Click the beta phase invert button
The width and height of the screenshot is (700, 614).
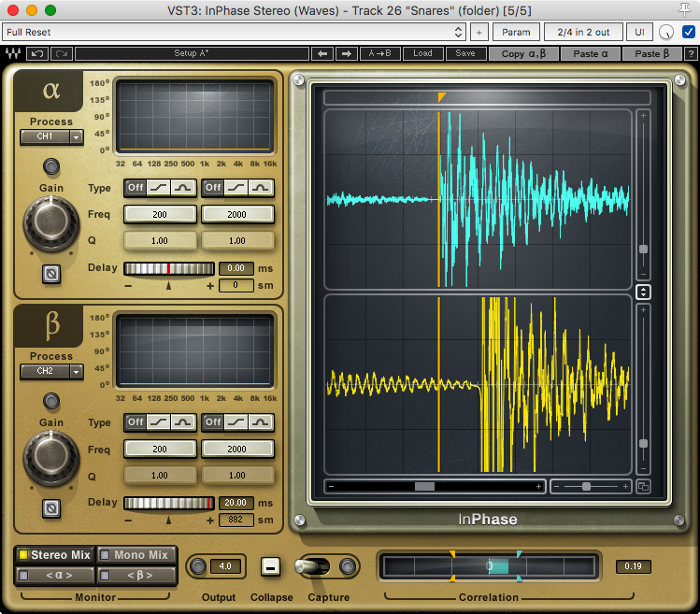pyautogui.click(x=51, y=508)
